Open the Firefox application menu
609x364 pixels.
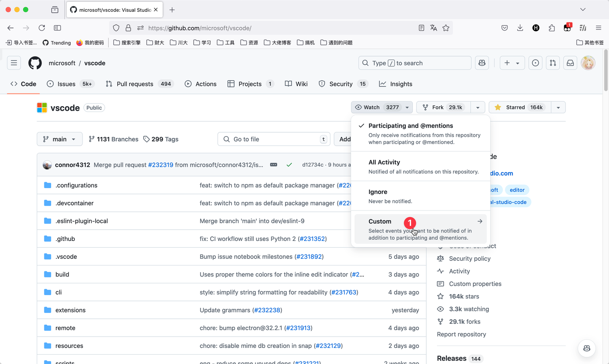[x=598, y=28]
